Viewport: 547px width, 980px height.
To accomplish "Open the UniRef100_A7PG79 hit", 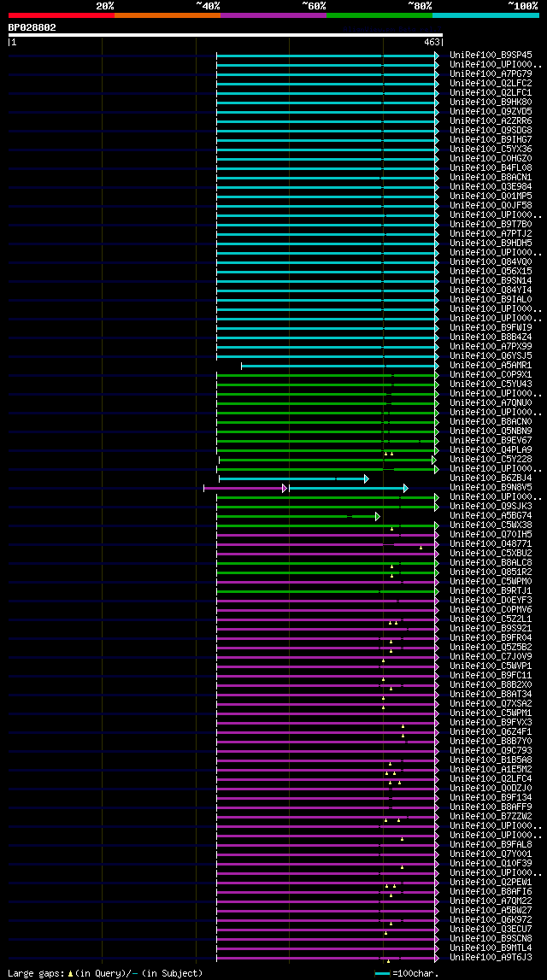I will click(491, 73).
